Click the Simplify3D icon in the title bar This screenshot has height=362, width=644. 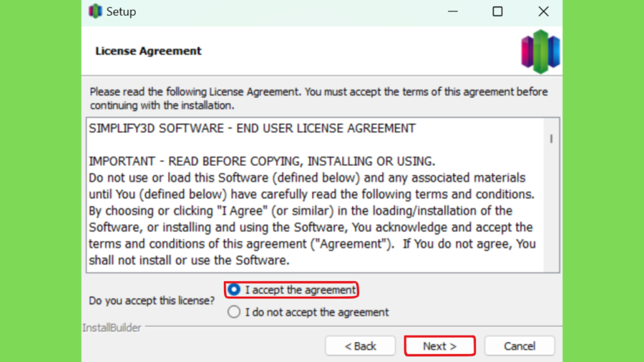click(x=96, y=11)
